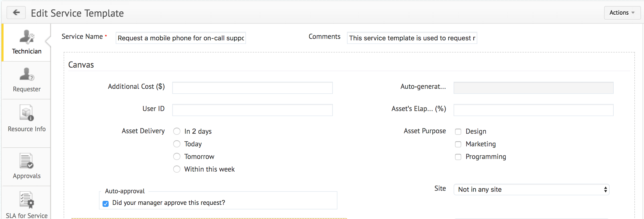Focus the Comments text field

(412, 38)
